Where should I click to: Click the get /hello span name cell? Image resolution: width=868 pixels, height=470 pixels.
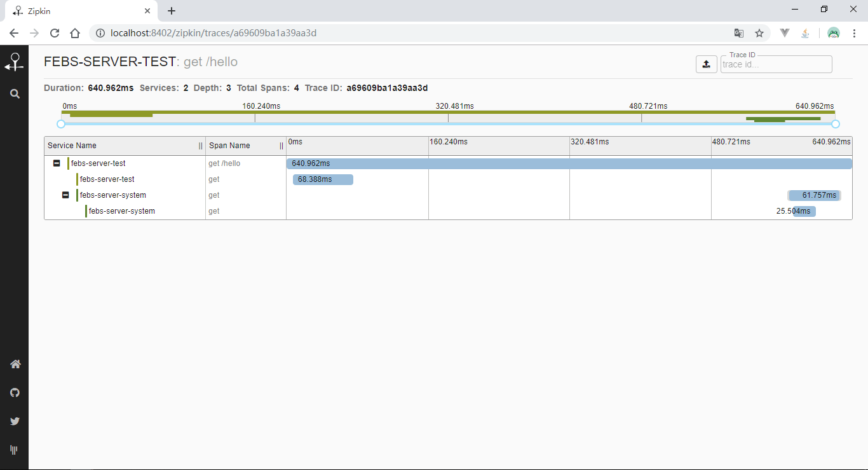point(224,163)
